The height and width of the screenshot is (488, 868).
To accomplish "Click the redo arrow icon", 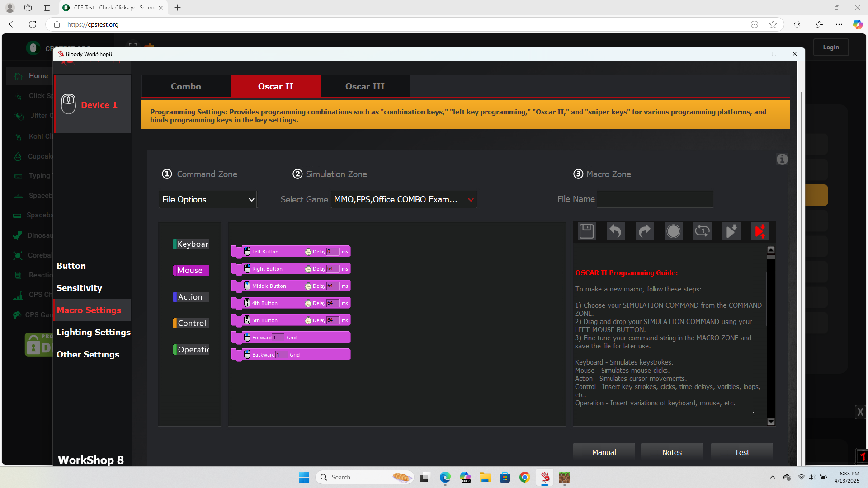I will pos(644,231).
